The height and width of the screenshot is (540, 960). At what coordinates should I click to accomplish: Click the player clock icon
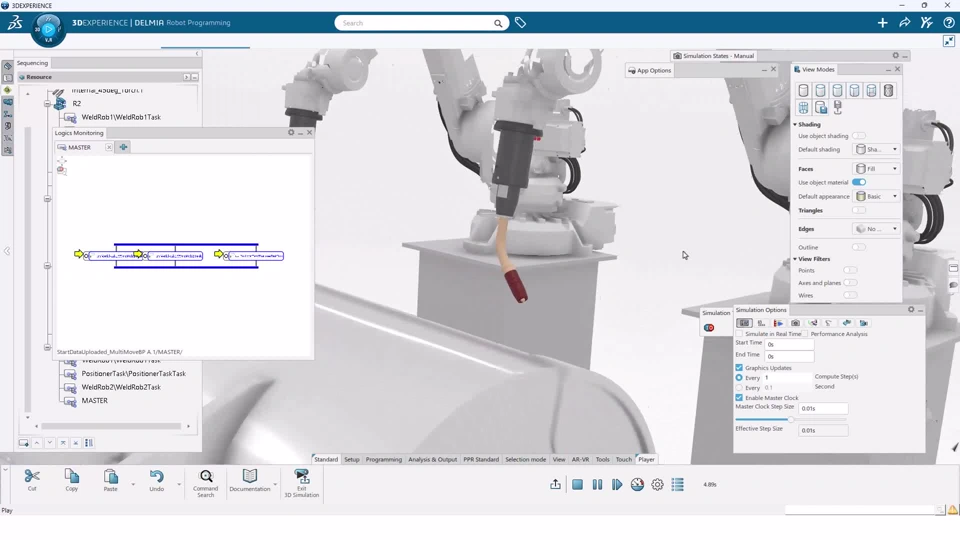(637, 484)
